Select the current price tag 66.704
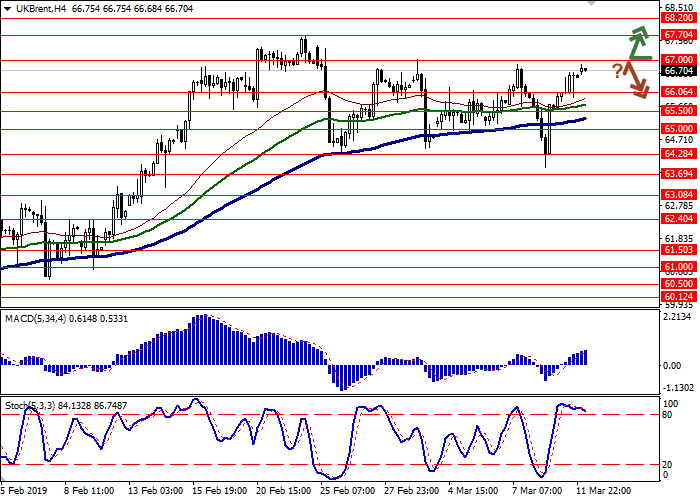The image size is (700, 500). click(678, 71)
